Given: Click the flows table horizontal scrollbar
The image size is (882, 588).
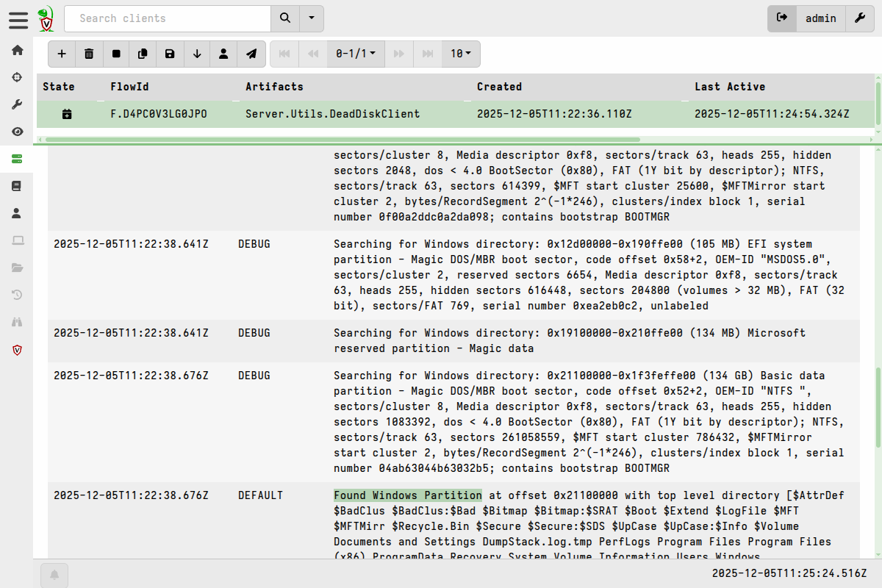Looking at the screenshot, I should tap(342, 139).
